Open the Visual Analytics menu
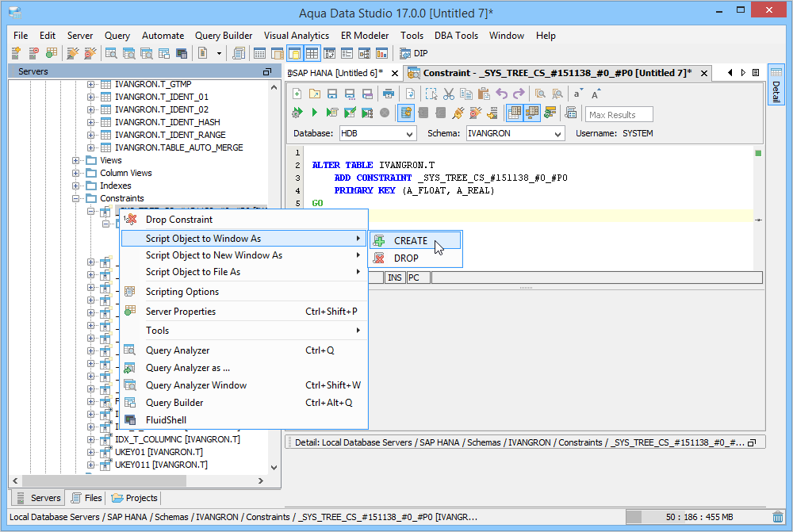Image resolution: width=793 pixels, height=532 pixels. pos(297,36)
